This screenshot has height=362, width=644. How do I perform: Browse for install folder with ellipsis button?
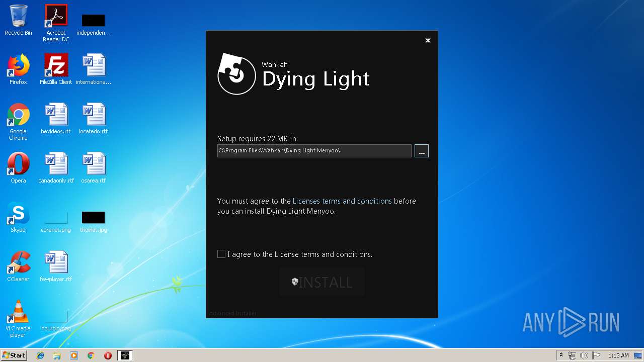(x=422, y=151)
